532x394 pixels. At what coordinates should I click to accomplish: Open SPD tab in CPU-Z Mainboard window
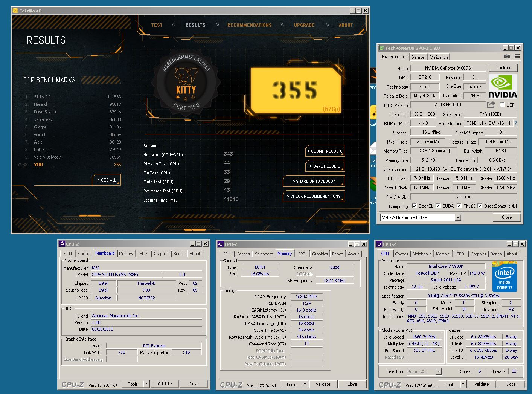[x=143, y=254]
